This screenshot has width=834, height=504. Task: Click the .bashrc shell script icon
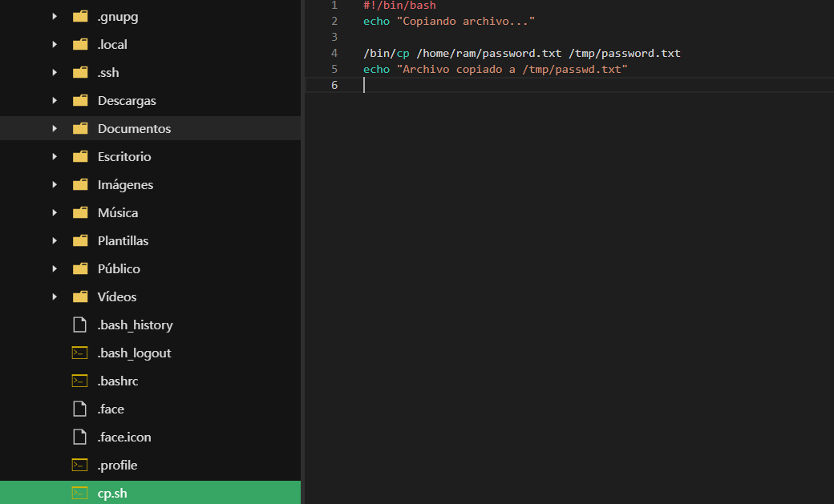coord(79,381)
